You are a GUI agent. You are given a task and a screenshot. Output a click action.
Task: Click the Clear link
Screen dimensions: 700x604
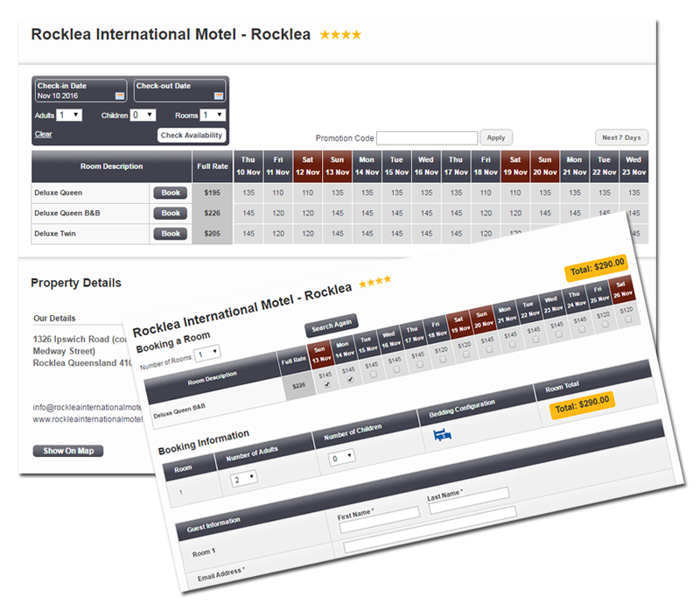pos(43,134)
